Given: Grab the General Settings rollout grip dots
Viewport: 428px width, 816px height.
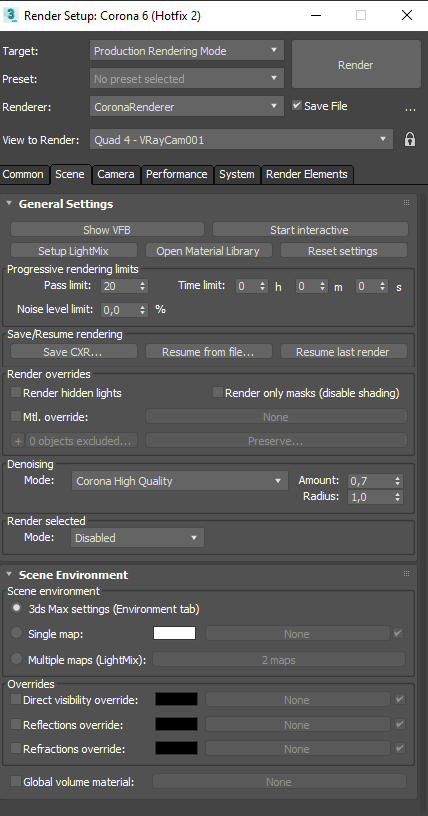Looking at the screenshot, I should (406, 203).
